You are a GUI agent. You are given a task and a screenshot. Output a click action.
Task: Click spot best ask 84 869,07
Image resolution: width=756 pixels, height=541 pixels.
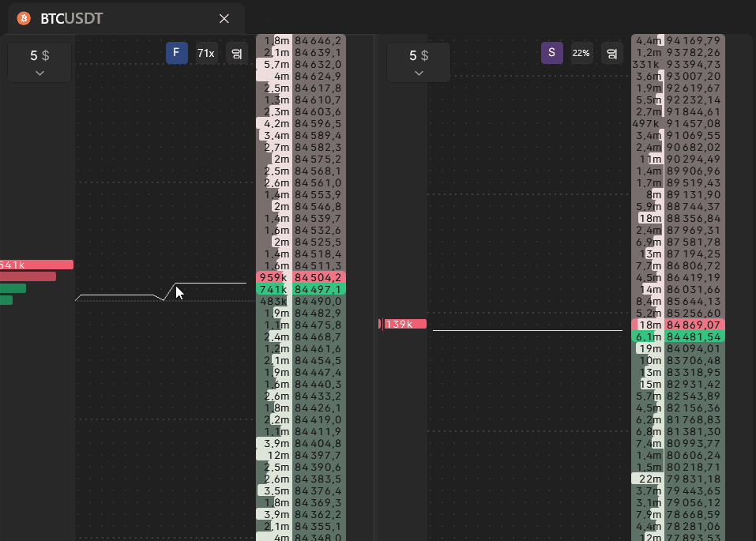coord(694,325)
